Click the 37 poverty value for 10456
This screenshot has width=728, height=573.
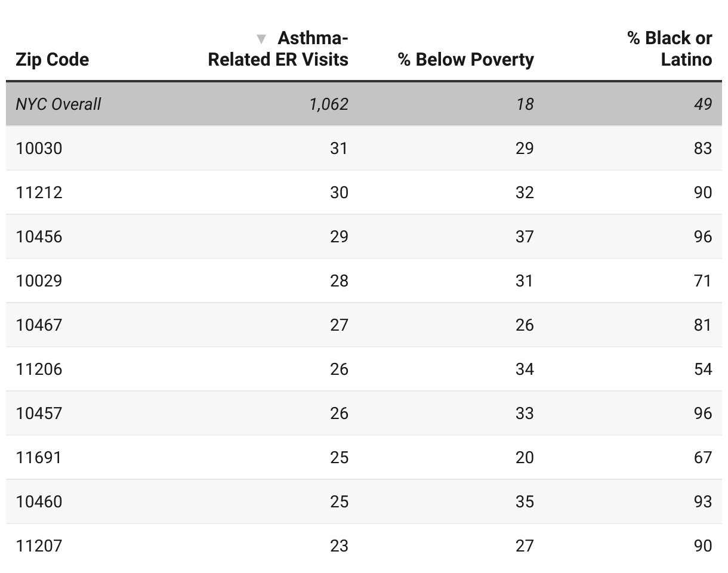pos(525,236)
